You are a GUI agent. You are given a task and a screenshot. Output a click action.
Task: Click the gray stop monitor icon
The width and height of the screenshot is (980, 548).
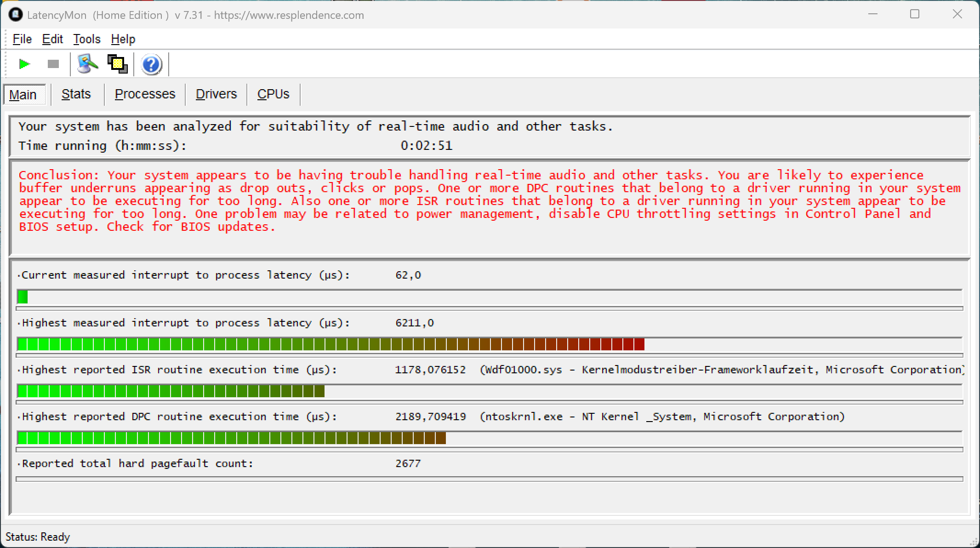pos(53,64)
